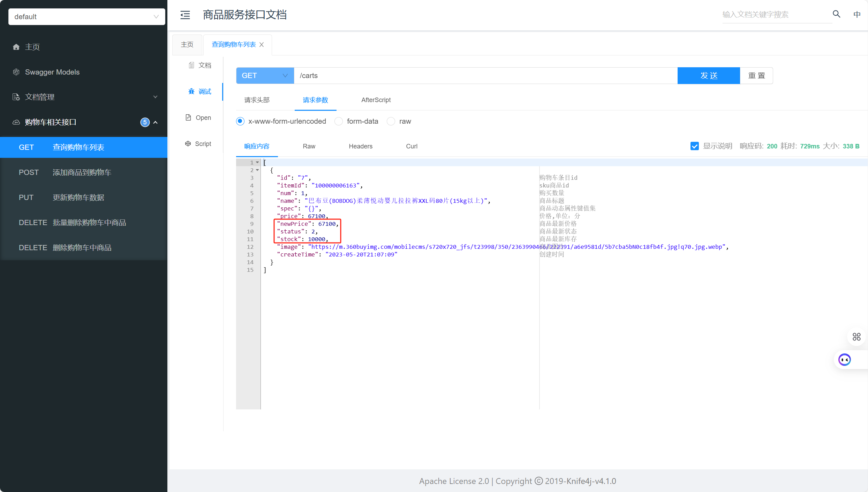Click the sidebar collapse menu icon
This screenshot has width=868, height=492.
pyautogui.click(x=185, y=15)
